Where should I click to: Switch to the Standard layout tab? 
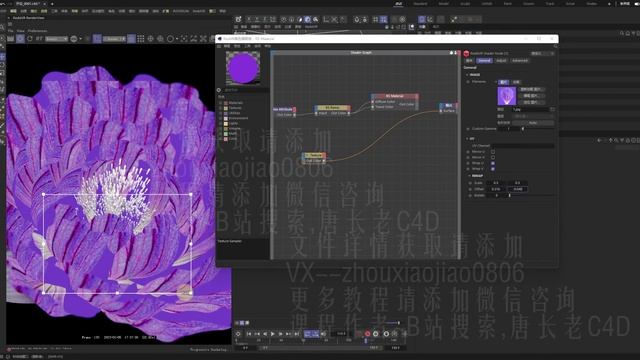click(420, 4)
